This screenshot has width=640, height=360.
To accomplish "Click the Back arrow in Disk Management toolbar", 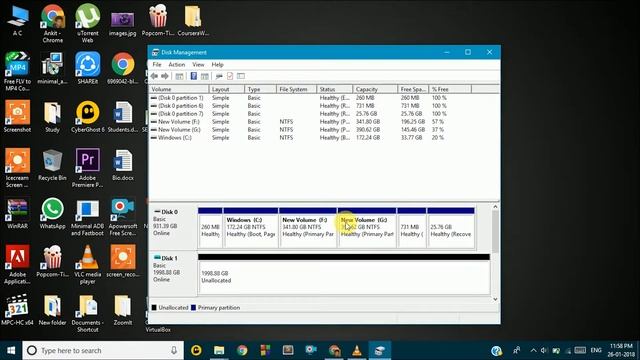I will pyautogui.click(x=154, y=76).
